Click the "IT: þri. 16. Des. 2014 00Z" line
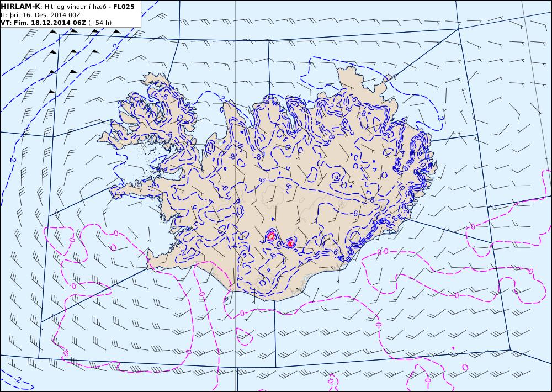552x392 pixels. pyautogui.click(x=40, y=15)
